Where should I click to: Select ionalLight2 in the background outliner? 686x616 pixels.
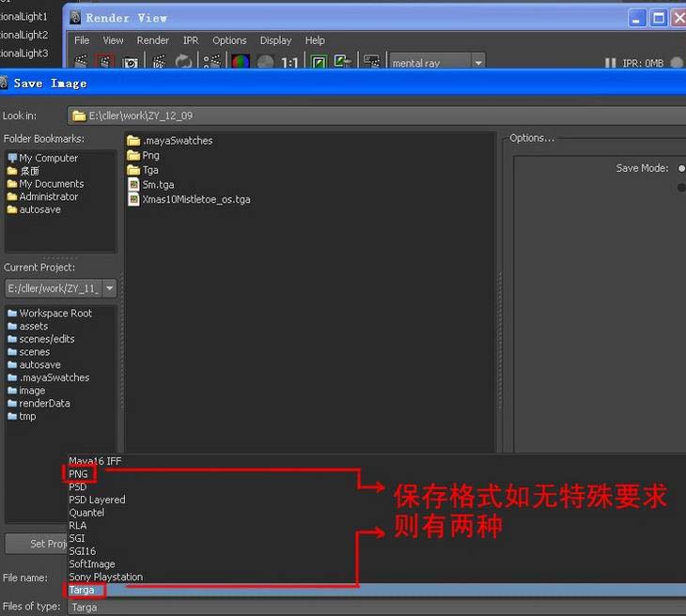tap(24, 35)
